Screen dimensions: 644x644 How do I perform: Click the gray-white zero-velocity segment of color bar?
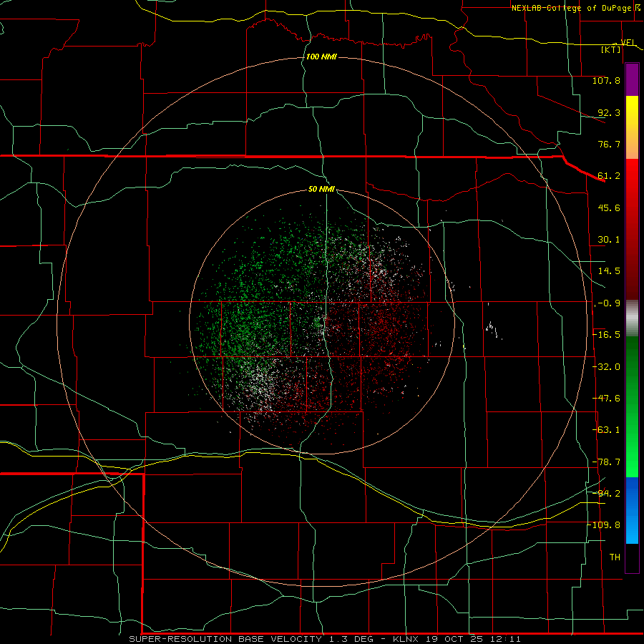632,318
